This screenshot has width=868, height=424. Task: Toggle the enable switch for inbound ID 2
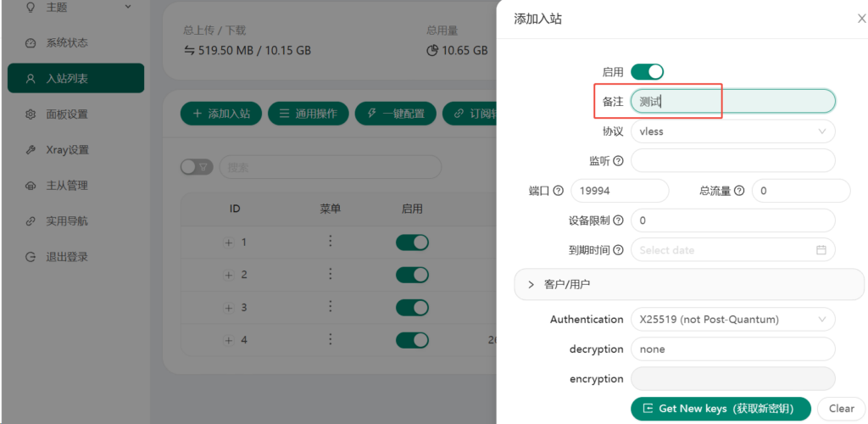[412, 275]
